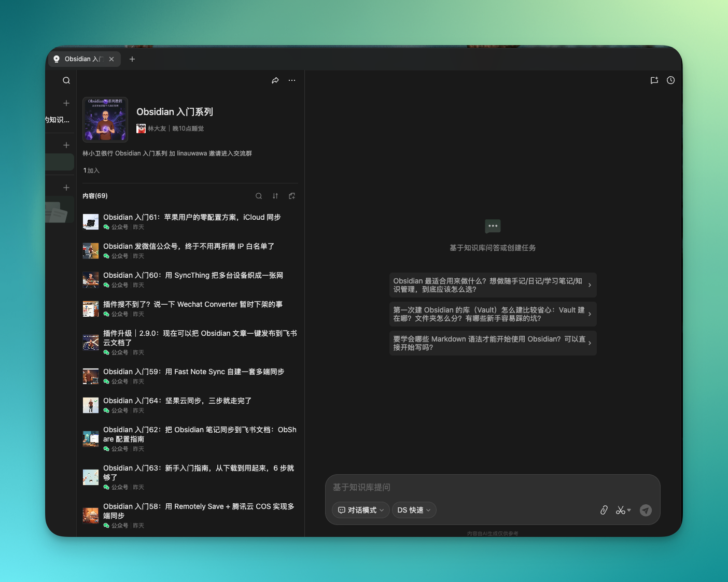Click folder icon in left sidebar
The width and height of the screenshot is (728, 582).
57,211
